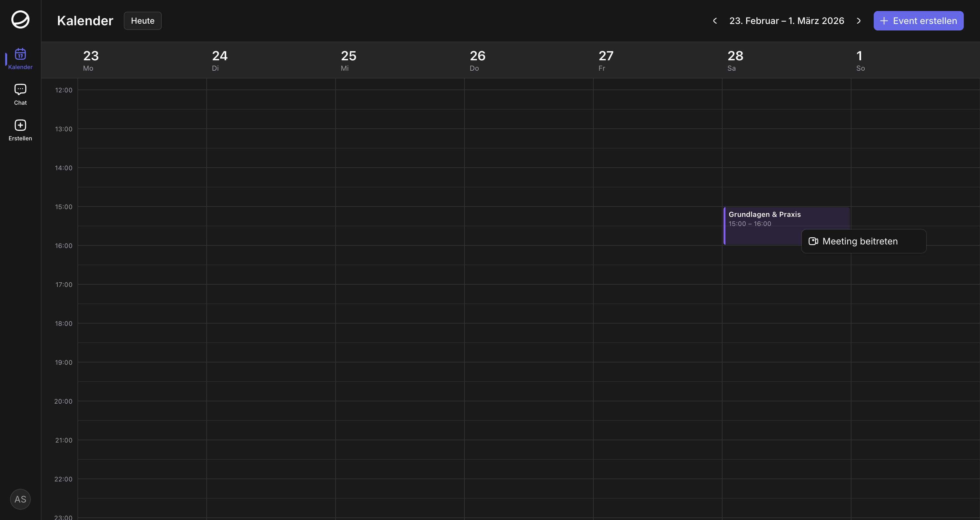Select Friday 27 day header
The image size is (980, 520).
[x=606, y=60]
